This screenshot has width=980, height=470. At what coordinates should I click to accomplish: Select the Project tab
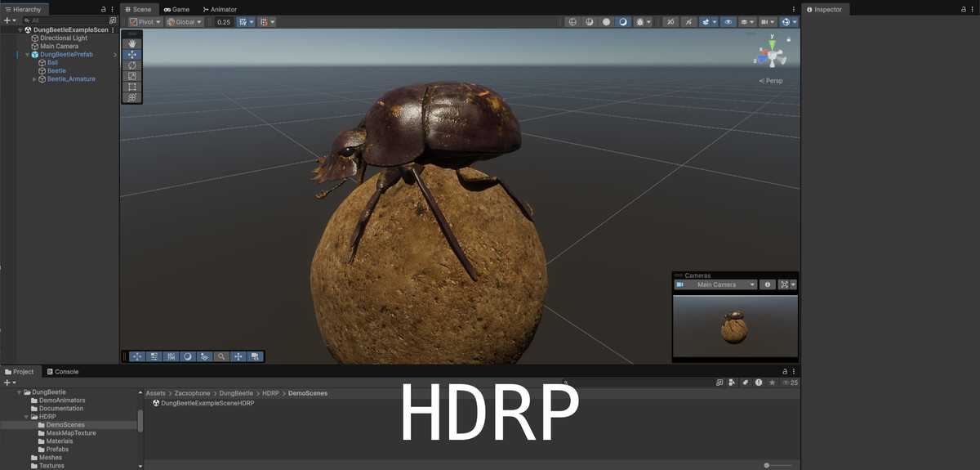point(20,372)
